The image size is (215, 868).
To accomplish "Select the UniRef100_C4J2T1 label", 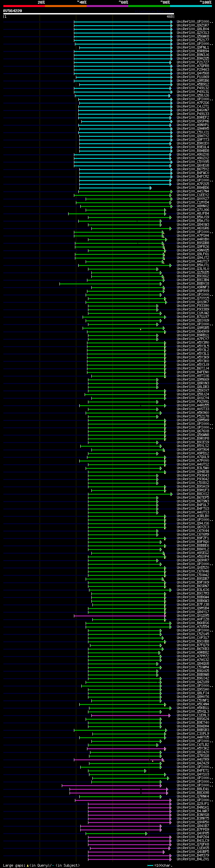I will [x=193, y=106].
